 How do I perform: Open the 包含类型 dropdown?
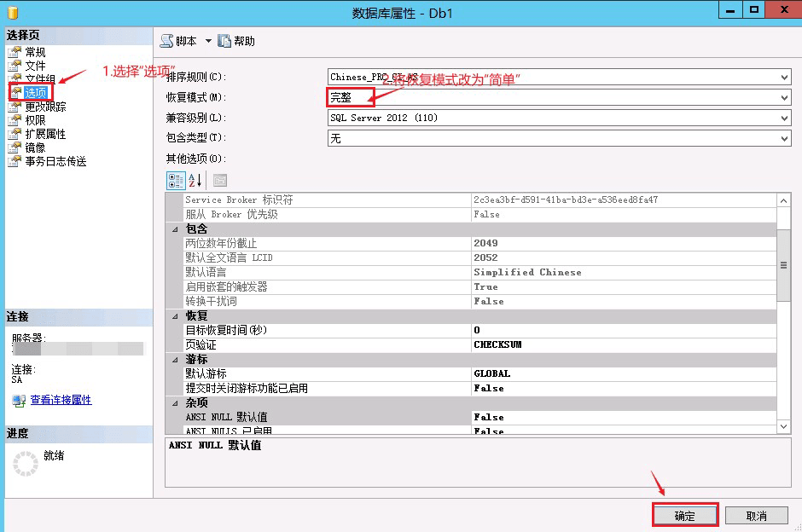point(784,138)
